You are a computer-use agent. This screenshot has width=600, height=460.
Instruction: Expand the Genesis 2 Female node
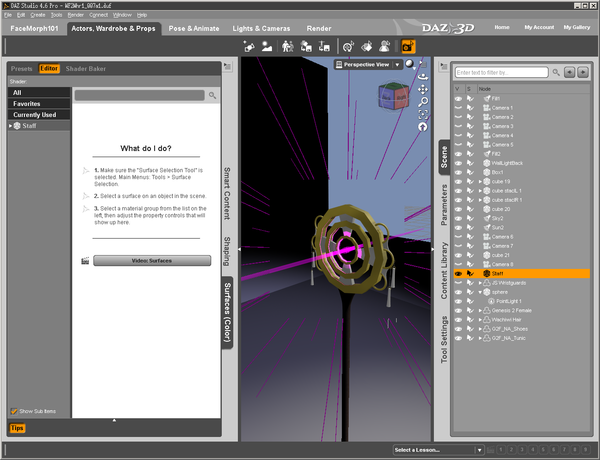pyautogui.click(x=480, y=310)
